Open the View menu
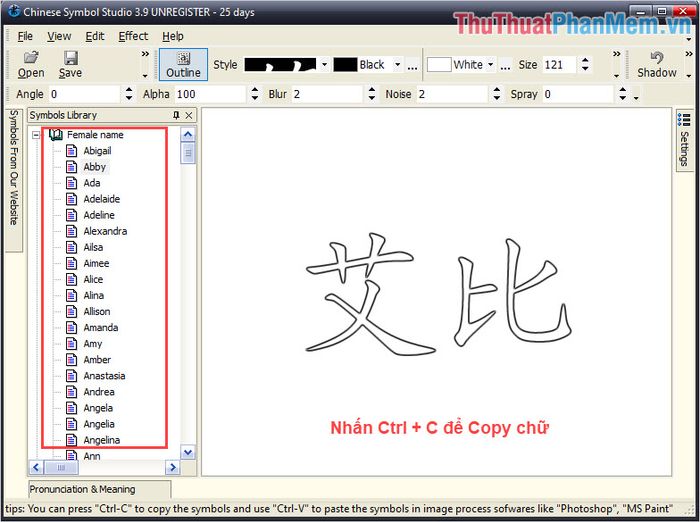This screenshot has width=700, height=522. coord(59,36)
